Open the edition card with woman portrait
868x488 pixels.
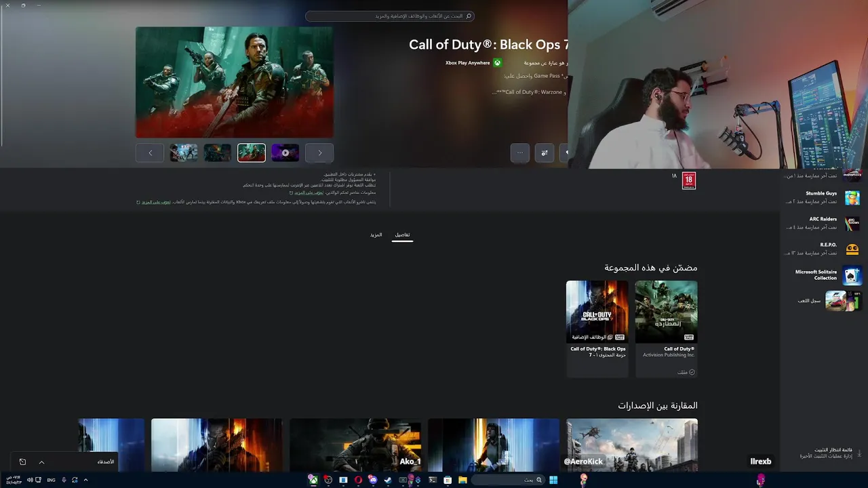[x=494, y=445]
